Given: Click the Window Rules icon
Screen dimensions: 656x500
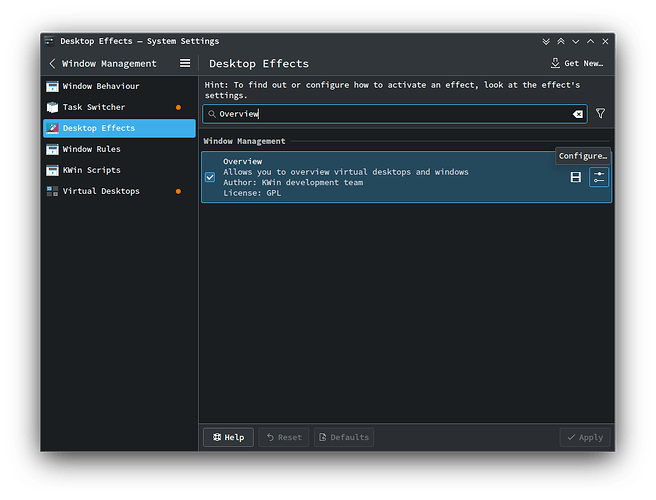Looking at the screenshot, I should coord(52,149).
